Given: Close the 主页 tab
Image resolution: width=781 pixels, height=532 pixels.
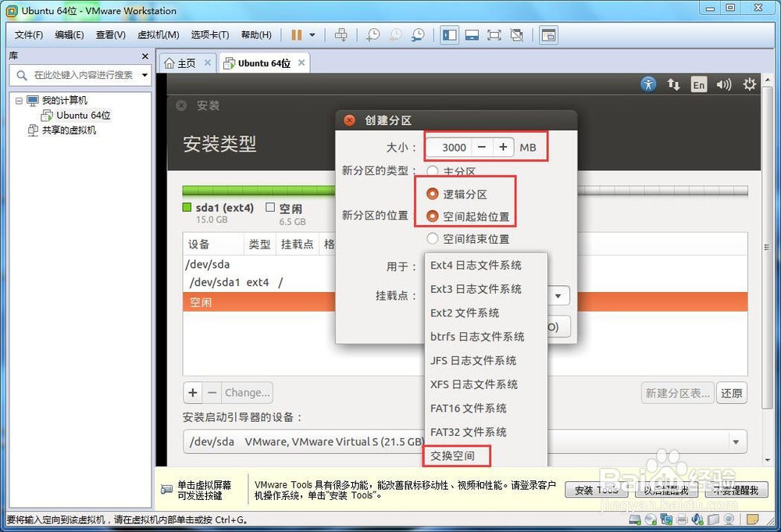Looking at the screenshot, I should [x=208, y=62].
